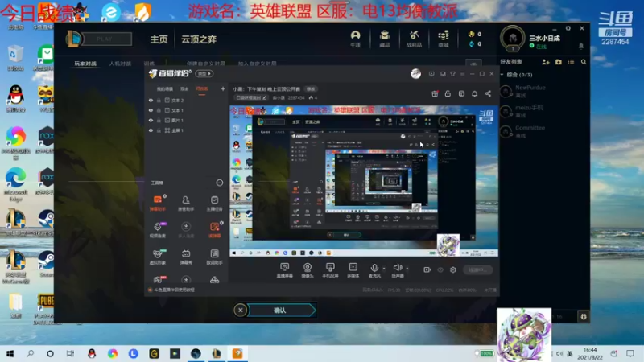Image resolution: width=644 pixels, height=362 pixels.
Task: Open the 主播任务 tool
Action: click(x=214, y=204)
